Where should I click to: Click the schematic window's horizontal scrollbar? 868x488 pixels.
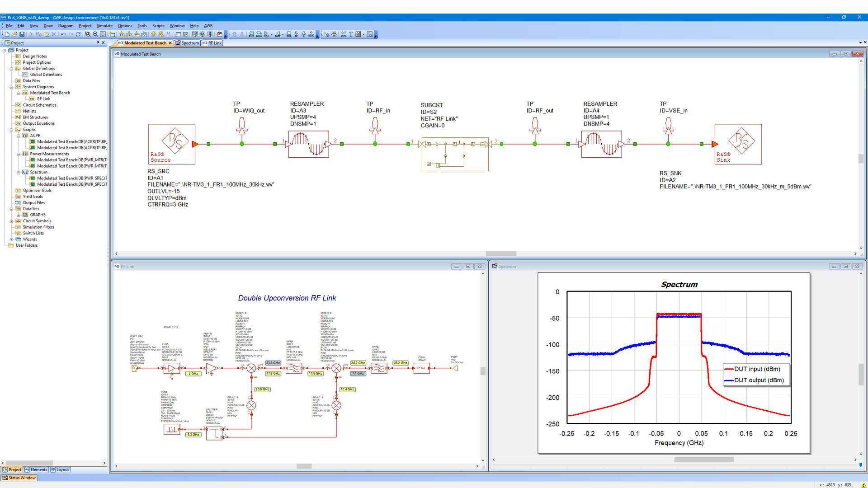tap(501, 253)
